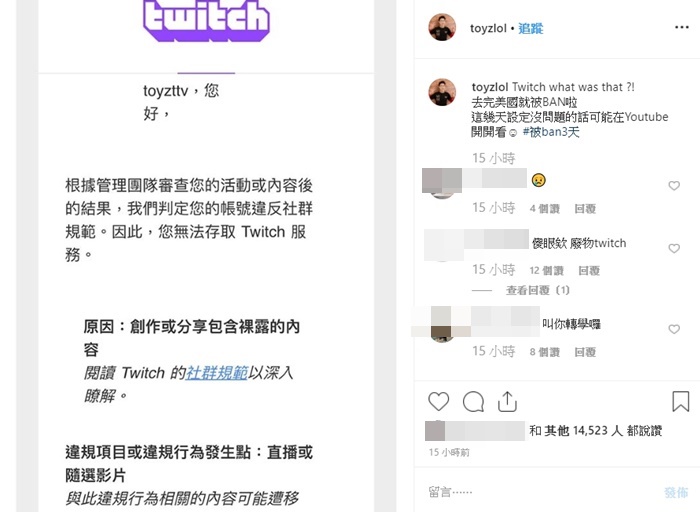Like the 叫你轉學囉 comment
This screenshot has height=512, width=700.
click(674, 329)
